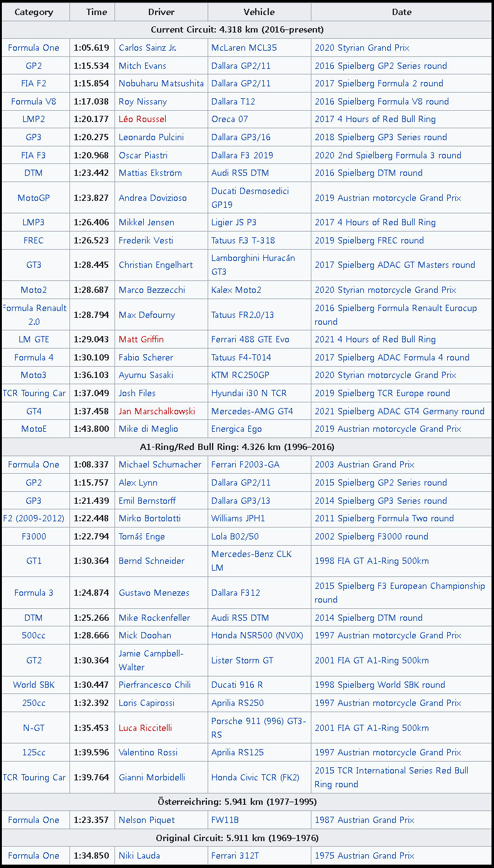This screenshot has height=868, width=494.
Task: Click the Nelson Piquet link
Action: pyautogui.click(x=147, y=820)
